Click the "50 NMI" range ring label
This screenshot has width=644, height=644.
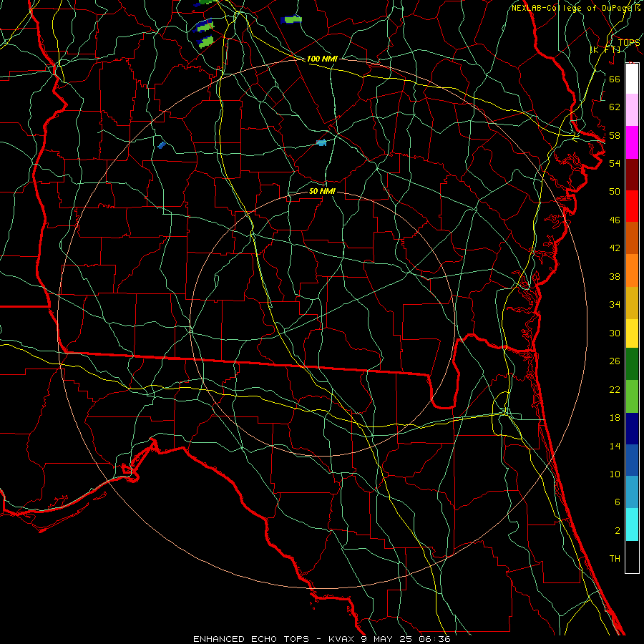322,191
